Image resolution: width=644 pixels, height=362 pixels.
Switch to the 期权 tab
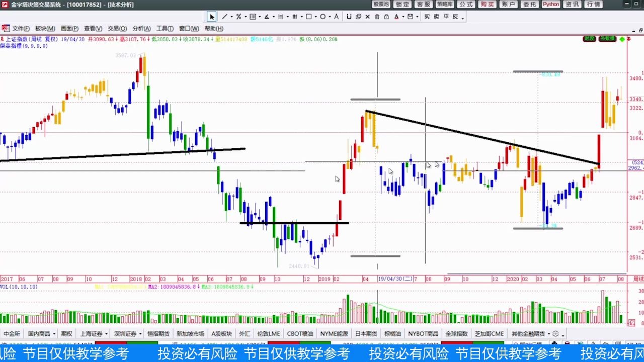click(x=66, y=333)
